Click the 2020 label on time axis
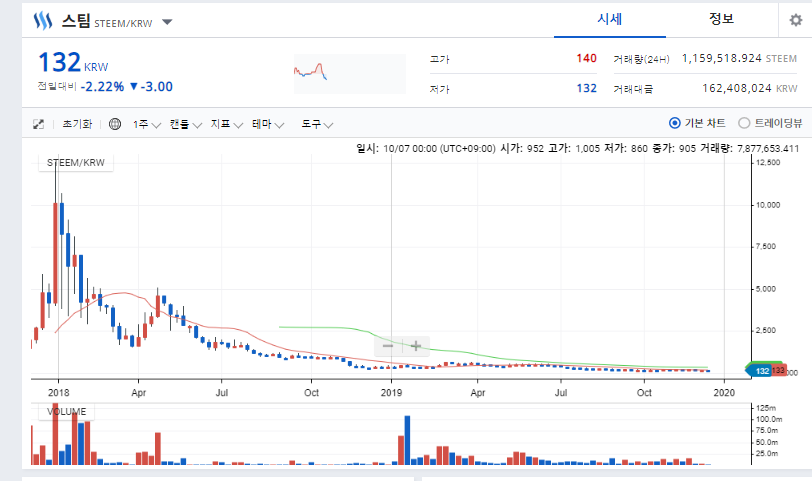The height and width of the screenshot is (481, 812). (x=724, y=392)
